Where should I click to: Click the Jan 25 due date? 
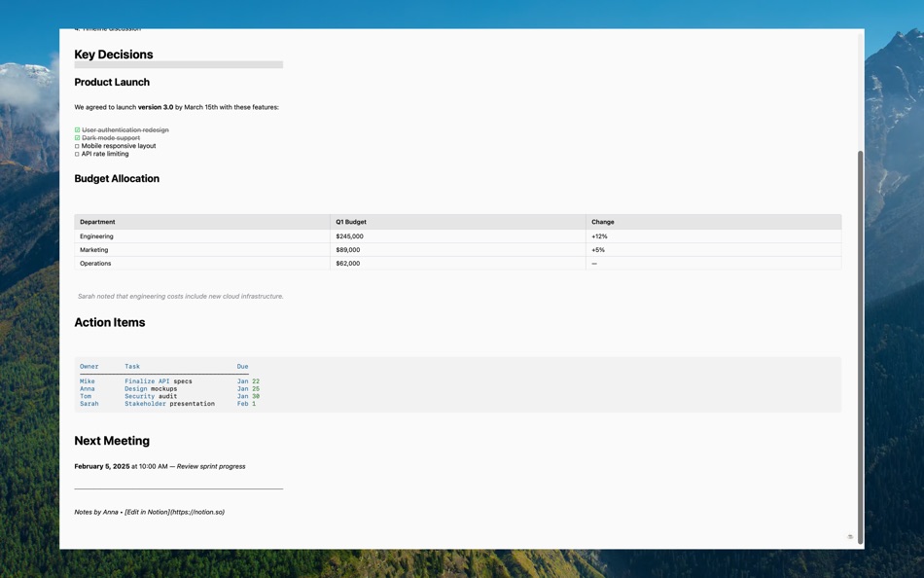click(x=248, y=389)
